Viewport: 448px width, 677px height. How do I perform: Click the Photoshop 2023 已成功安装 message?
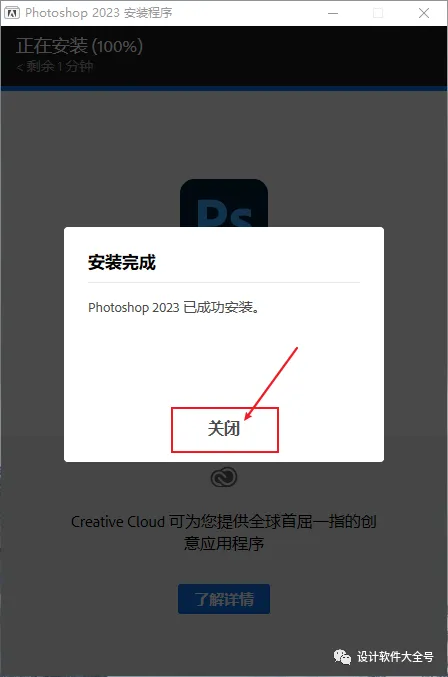[174, 307]
